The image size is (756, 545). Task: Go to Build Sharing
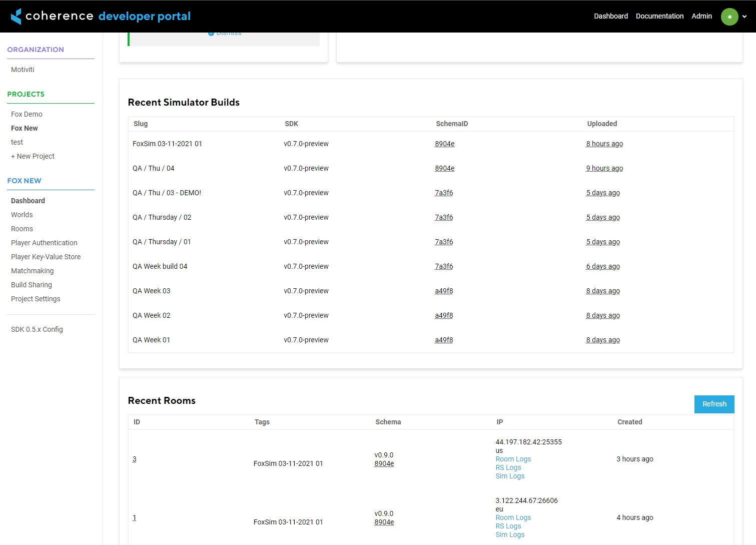(x=32, y=285)
